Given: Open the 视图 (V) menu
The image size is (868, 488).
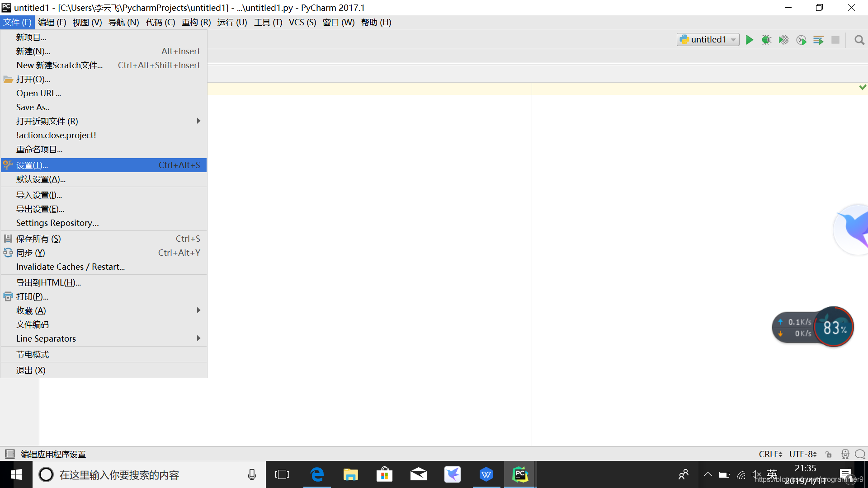Looking at the screenshot, I should [x=87, y=22].
